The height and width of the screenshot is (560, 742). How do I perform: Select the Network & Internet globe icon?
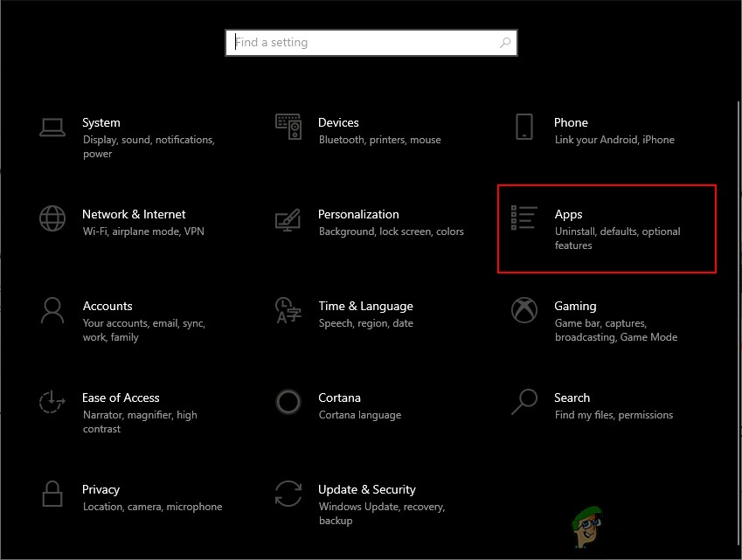(52, 218)
